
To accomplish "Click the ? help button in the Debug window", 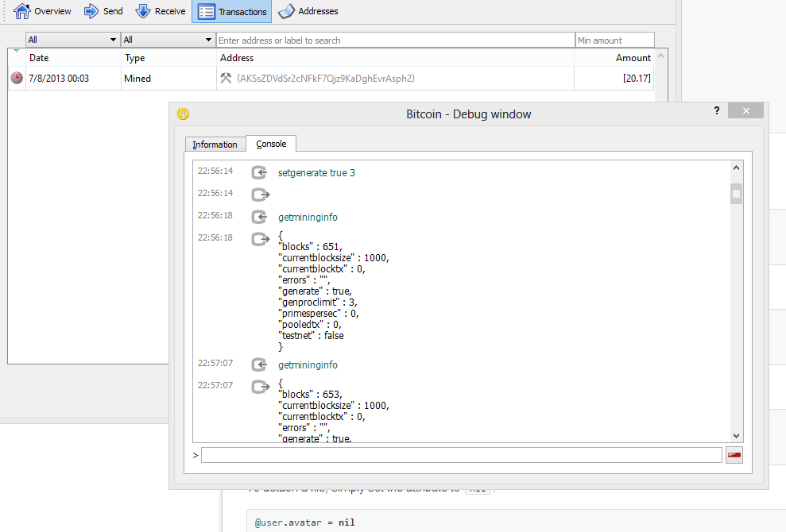I will [717, 110].
